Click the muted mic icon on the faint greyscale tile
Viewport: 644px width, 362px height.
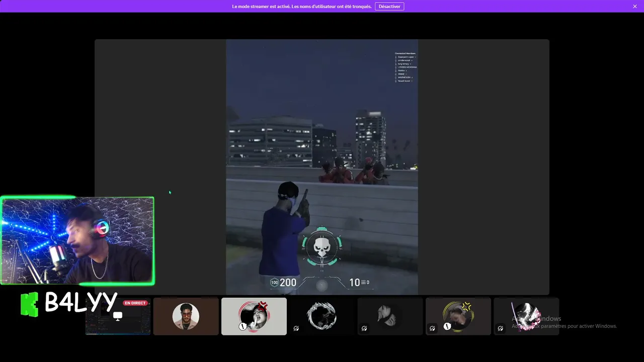coord(364,328)
